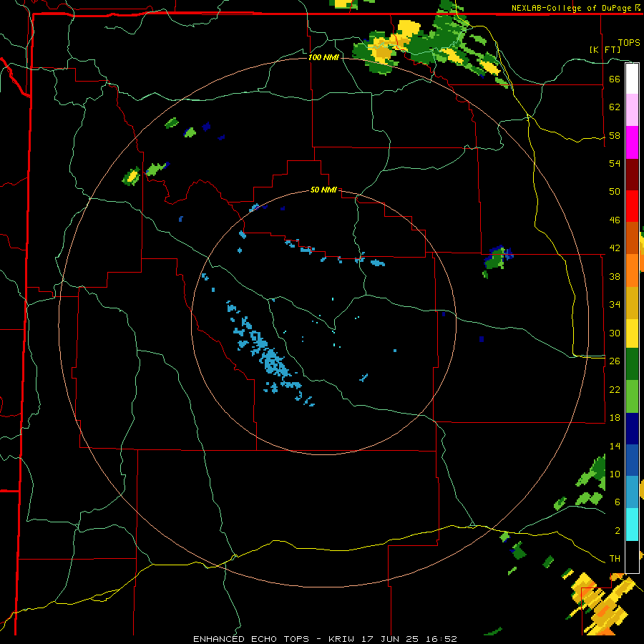Click the yellow legend swatch near 30
The height and width of the screenshot is (644, 644).
coord(632,333)
